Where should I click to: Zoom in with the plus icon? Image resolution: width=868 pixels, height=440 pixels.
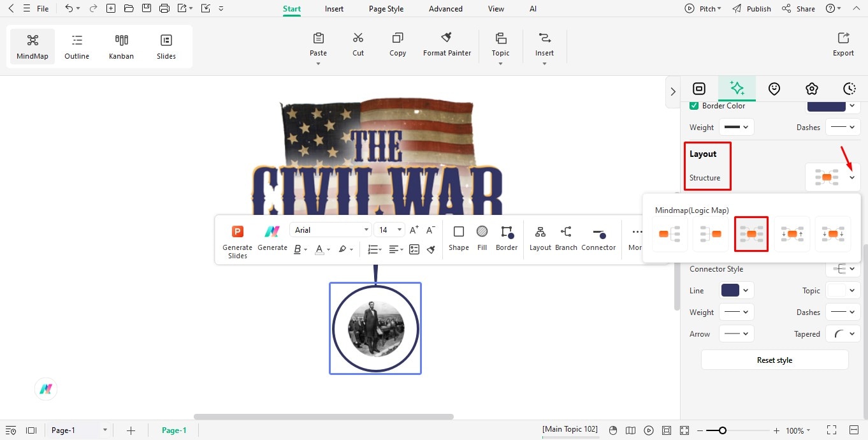776,430
